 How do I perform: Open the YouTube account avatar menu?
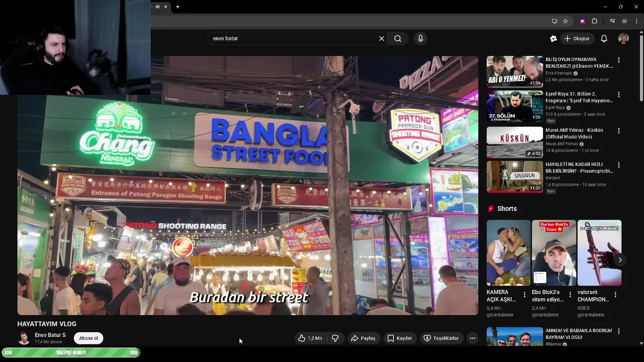[623, 39]
